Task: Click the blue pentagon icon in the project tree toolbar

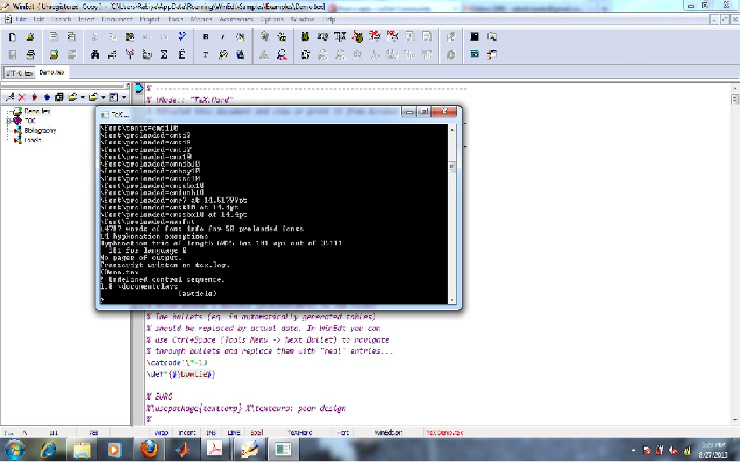Action: coord(47,98)
